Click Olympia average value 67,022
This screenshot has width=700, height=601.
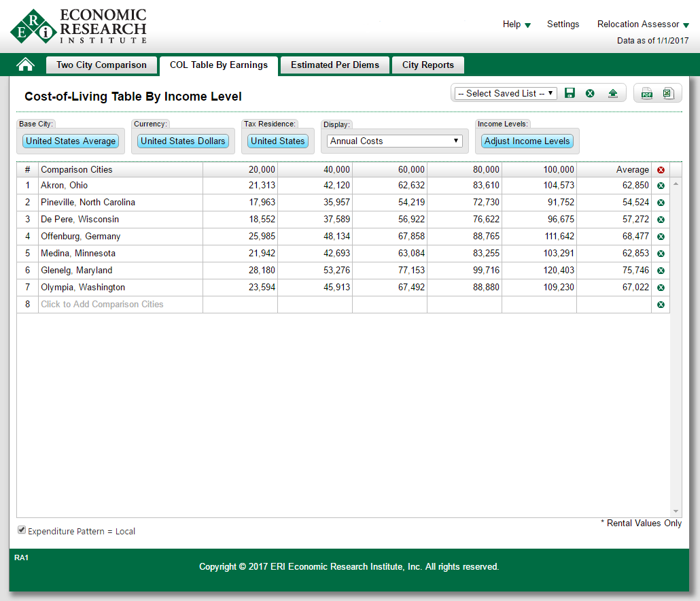(x=635, y=288)
